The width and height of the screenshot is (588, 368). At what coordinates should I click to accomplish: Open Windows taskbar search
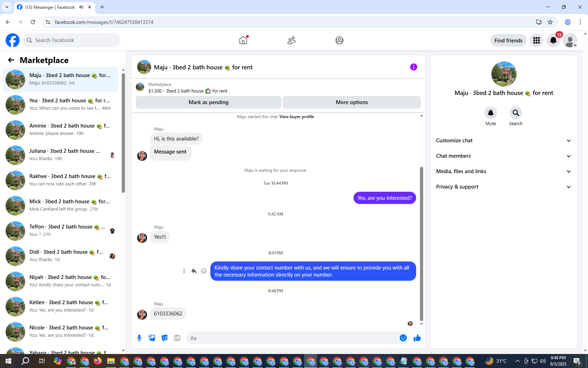click(25, 361)
